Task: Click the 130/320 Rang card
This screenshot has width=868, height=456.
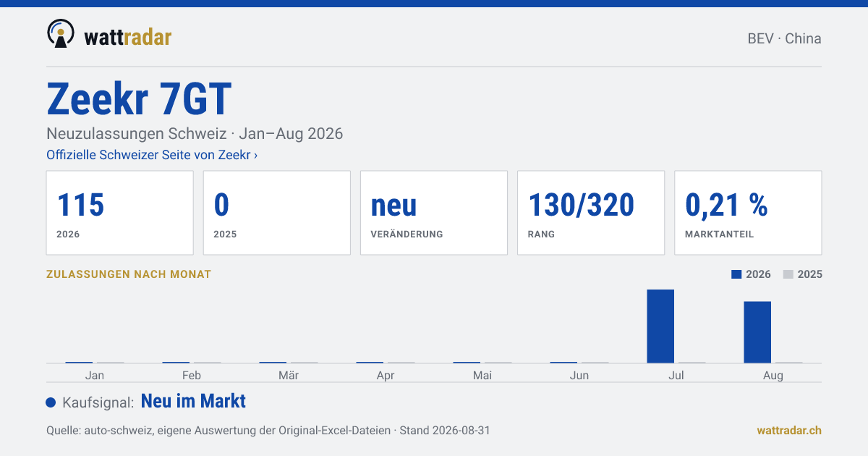Action: (x=591, y=213)
